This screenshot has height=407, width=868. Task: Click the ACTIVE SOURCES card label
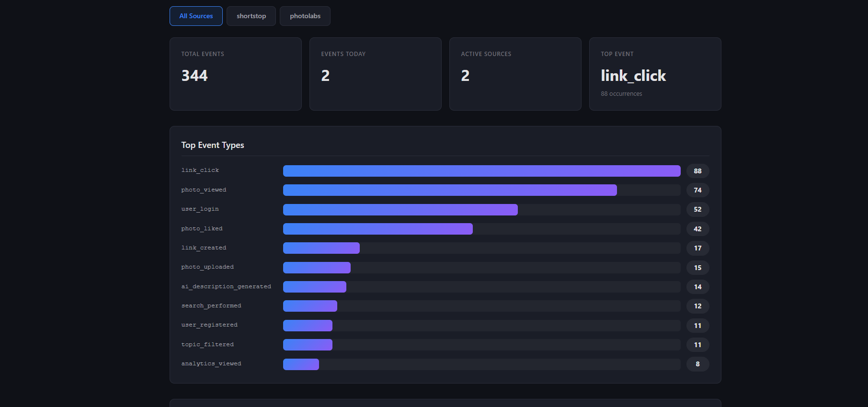[486, 54]
